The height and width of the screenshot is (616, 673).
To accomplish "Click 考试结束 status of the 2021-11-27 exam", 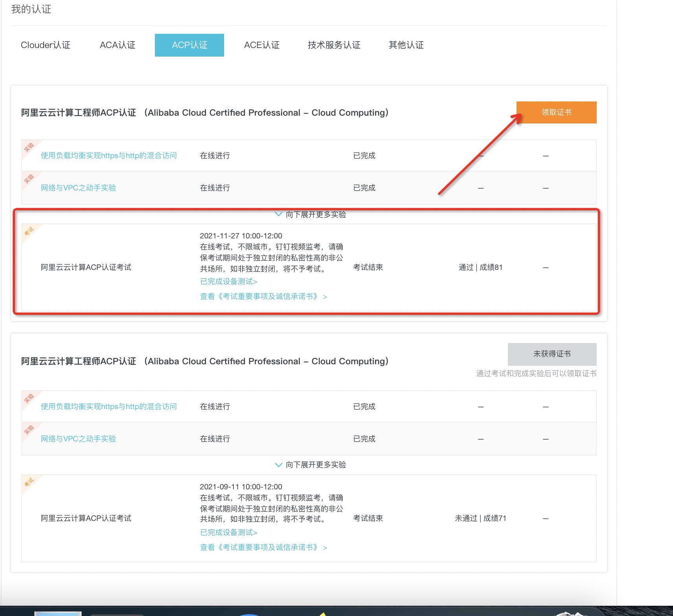I will coord(368,267).
